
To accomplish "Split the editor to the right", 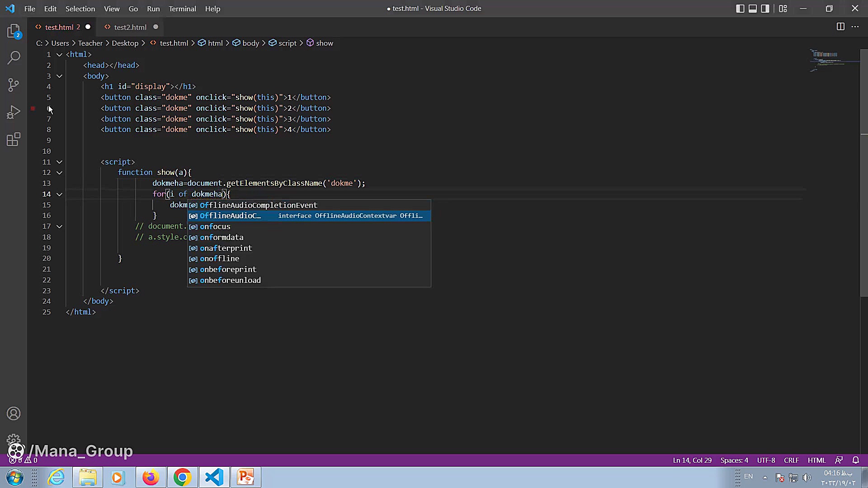I will click(x=840, y=27).
